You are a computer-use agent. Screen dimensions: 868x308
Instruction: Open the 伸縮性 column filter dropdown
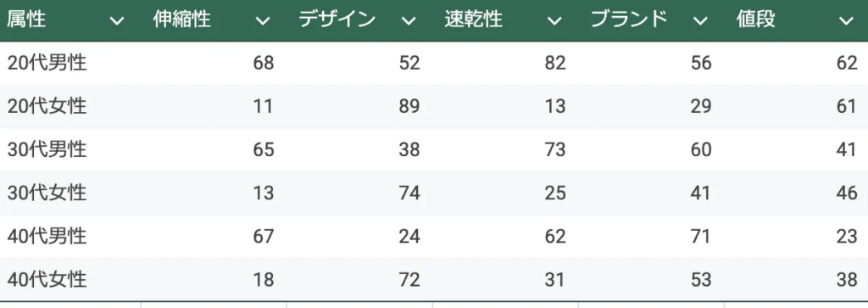click(x=263, y=21)
